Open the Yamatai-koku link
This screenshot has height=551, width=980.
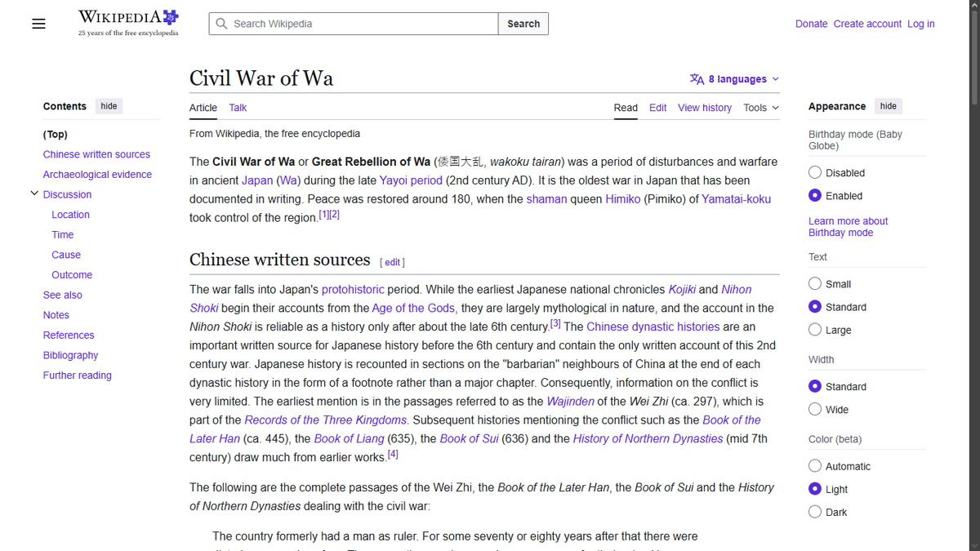click(736, 199)
